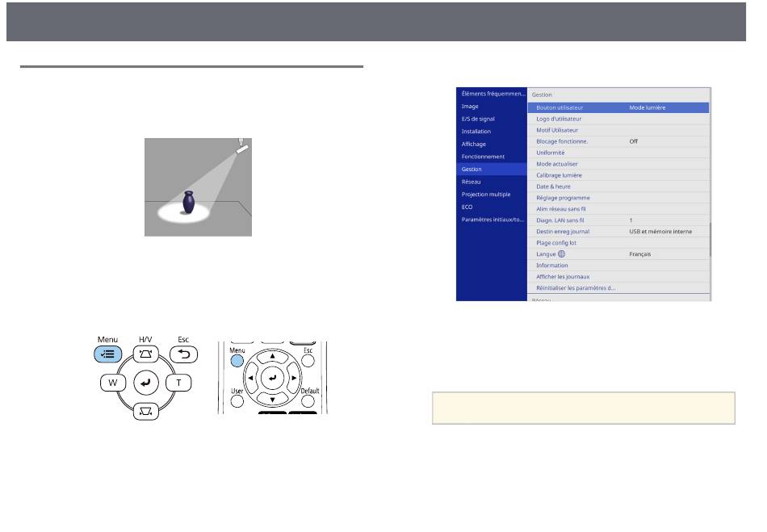Viewport: 767px width, 532px height.
Task: Select the Plage config lot setting
Action: (x=618, y=242)
